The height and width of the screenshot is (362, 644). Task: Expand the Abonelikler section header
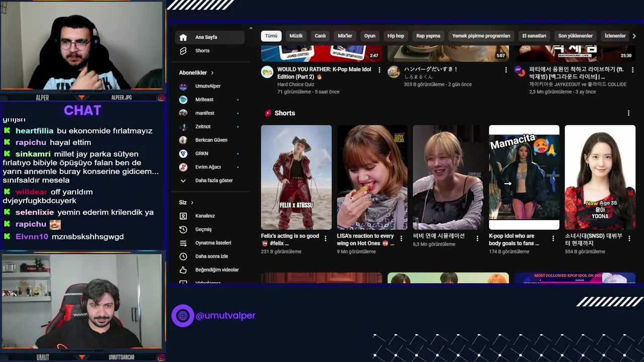click(197, 73)
